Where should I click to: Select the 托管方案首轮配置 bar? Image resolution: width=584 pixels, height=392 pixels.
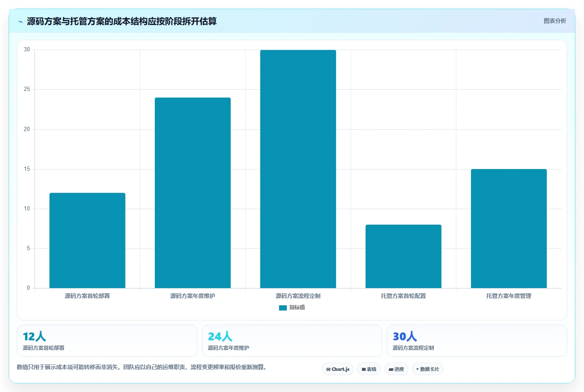[403, 256]
